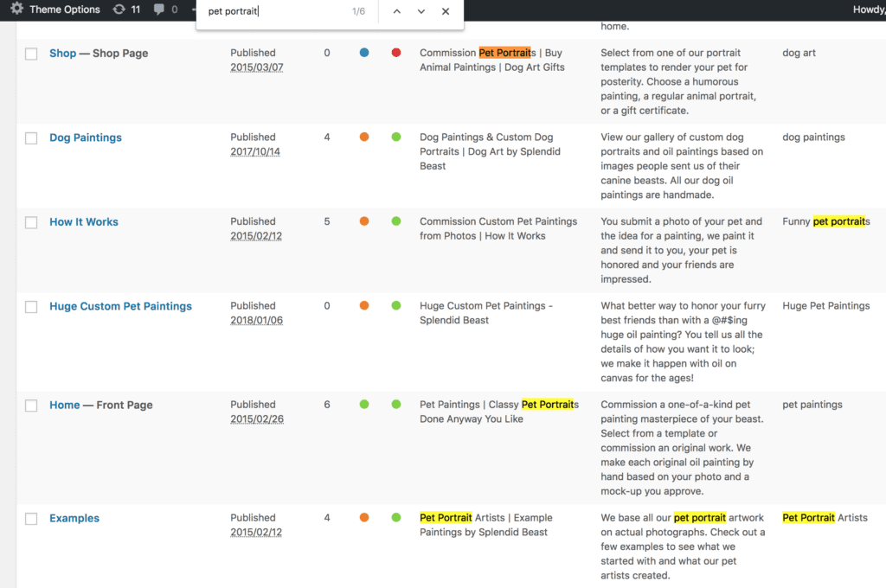This screenshot has width=886, height=588.
Task: Click the "dog paintings" focus keyword
Action: coord(813,137)
